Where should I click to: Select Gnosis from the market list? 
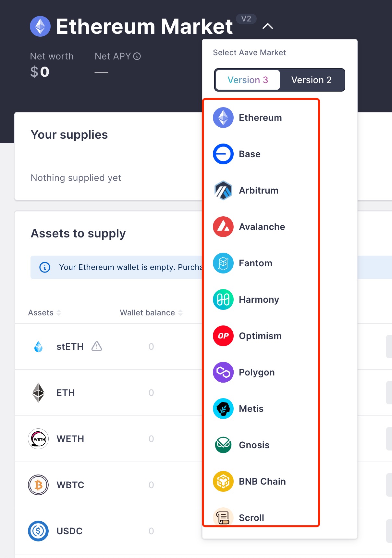254,445
